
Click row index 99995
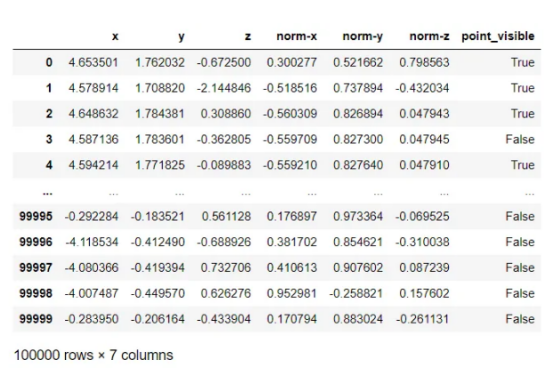pos(36,216)
